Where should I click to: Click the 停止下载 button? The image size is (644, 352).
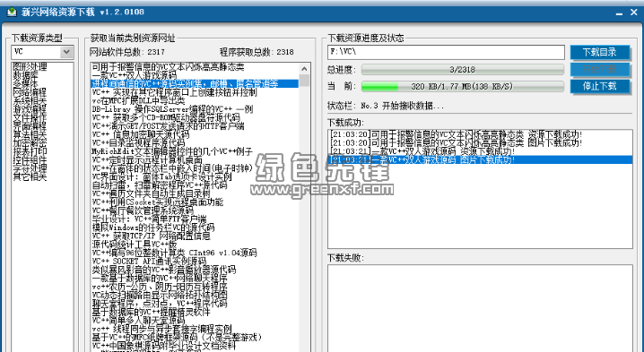[600, 86]
